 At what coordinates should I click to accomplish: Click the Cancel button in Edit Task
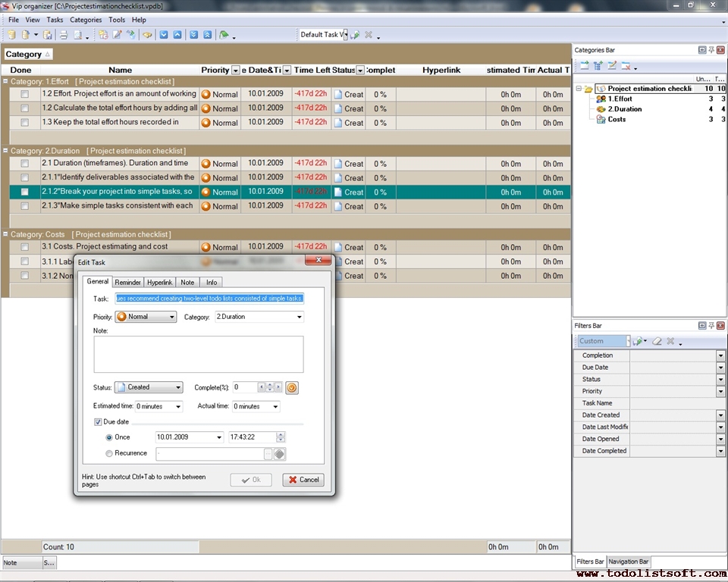pyautogui.click(x=303, y=480)
